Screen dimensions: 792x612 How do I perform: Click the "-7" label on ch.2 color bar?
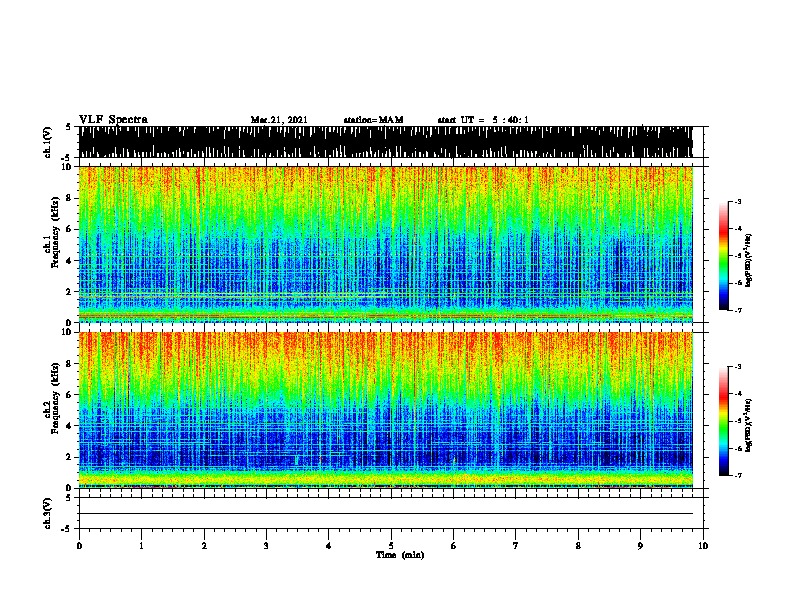[737, 476]
